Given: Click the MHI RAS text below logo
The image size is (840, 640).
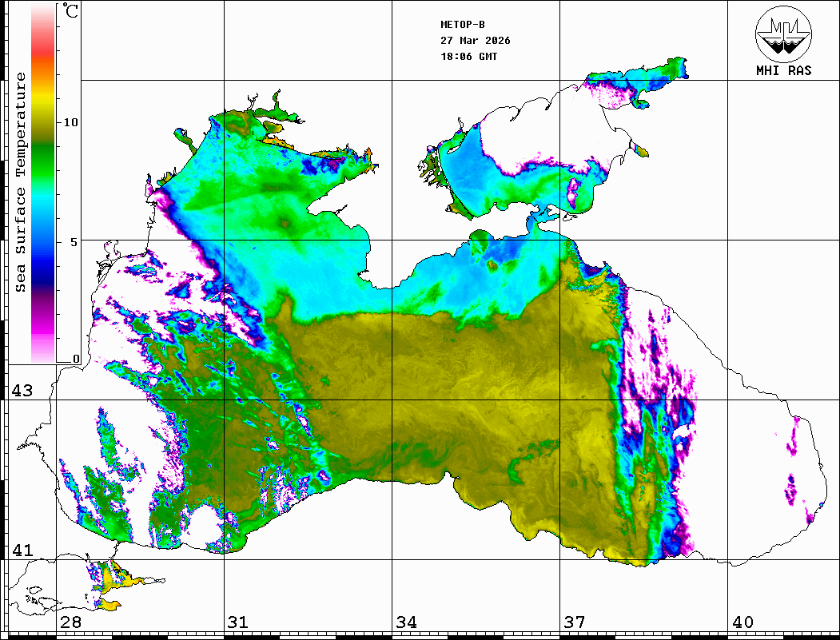Looking at the screenshot, I should pyautogui.click(x=783, y=70).
